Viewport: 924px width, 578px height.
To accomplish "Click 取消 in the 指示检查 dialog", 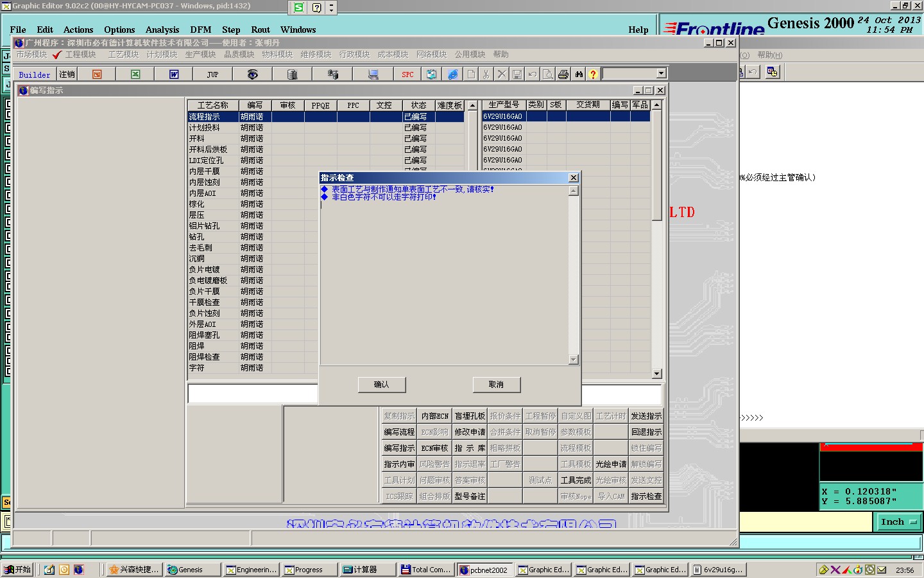I will point(496,385).
